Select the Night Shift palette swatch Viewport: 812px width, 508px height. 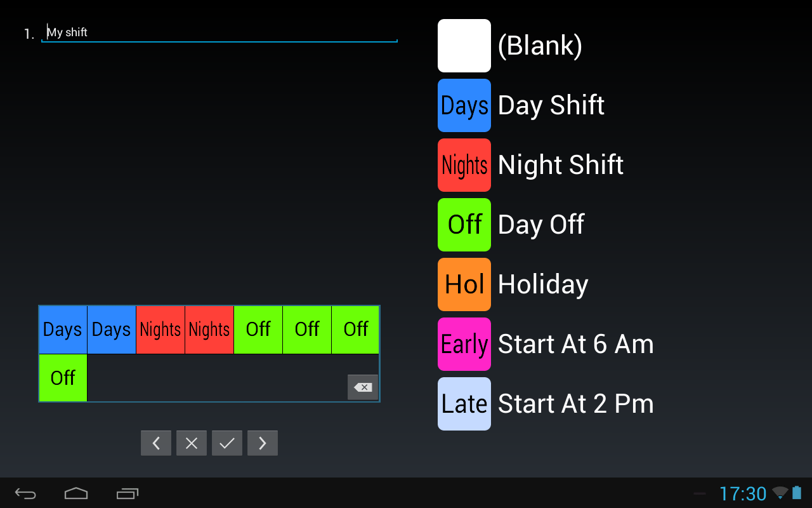pyautogui.click(x=464, y=165)
